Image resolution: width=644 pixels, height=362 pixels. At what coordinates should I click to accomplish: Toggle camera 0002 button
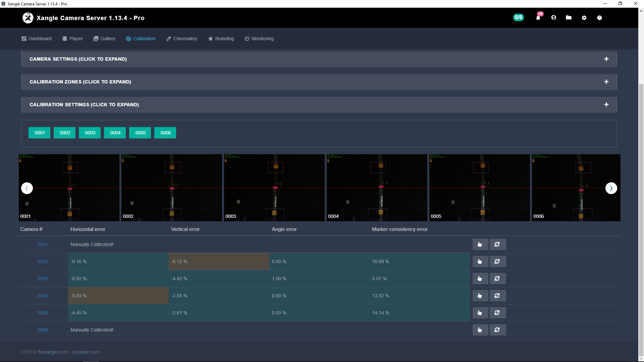click(x=65, y=133)
